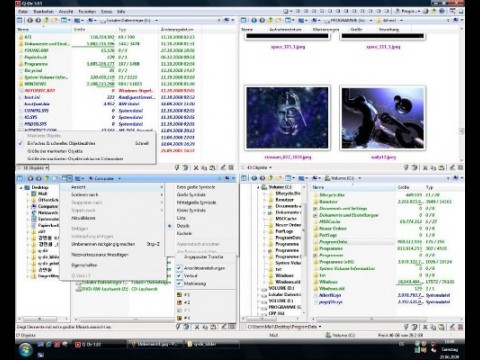Click first pane-layout icon in bottom-right toolbar

(244, 178)
